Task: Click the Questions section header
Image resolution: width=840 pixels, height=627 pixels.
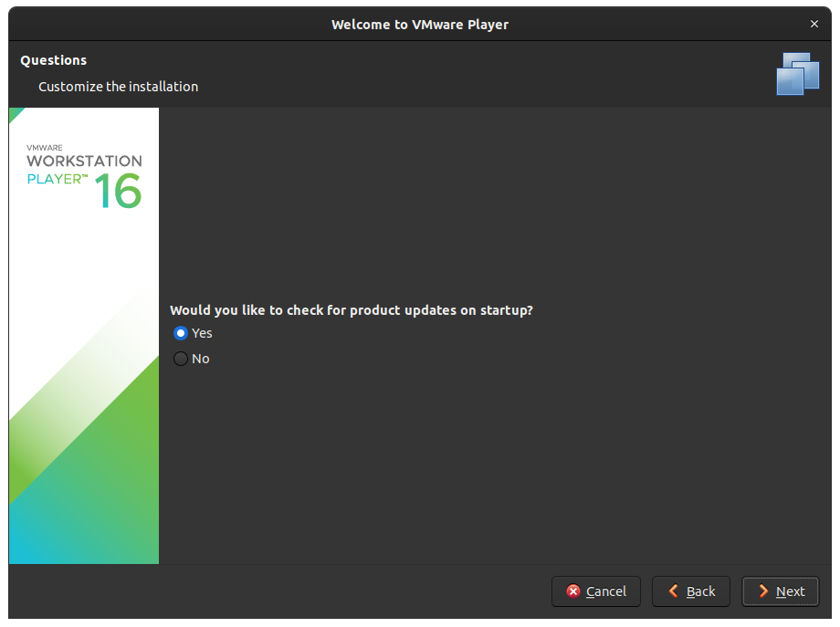Action: tap(53, 59)
